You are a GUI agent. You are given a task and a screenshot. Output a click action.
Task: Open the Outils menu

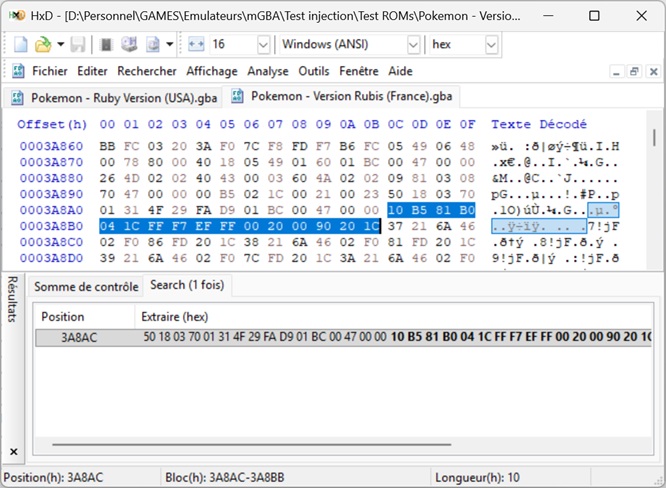tap(314, 72)
